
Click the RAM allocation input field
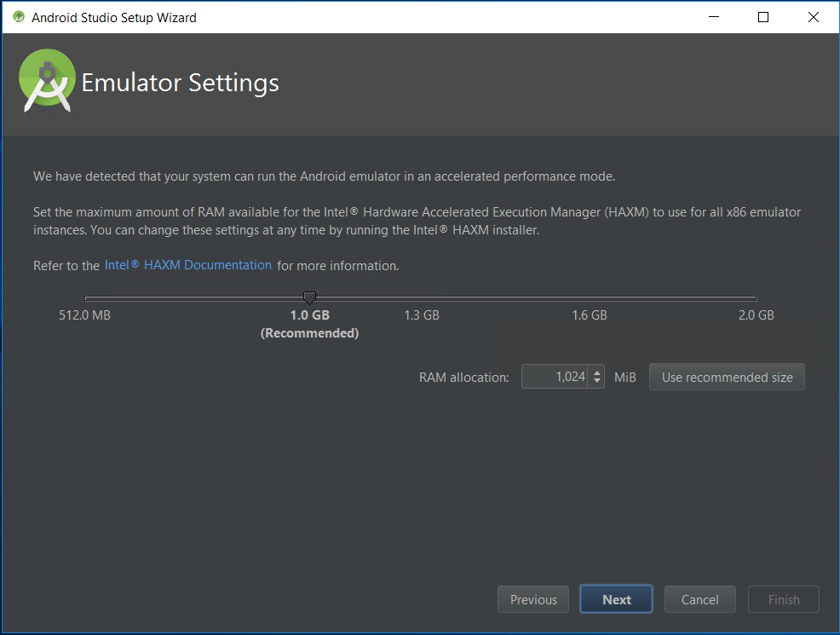555,377
